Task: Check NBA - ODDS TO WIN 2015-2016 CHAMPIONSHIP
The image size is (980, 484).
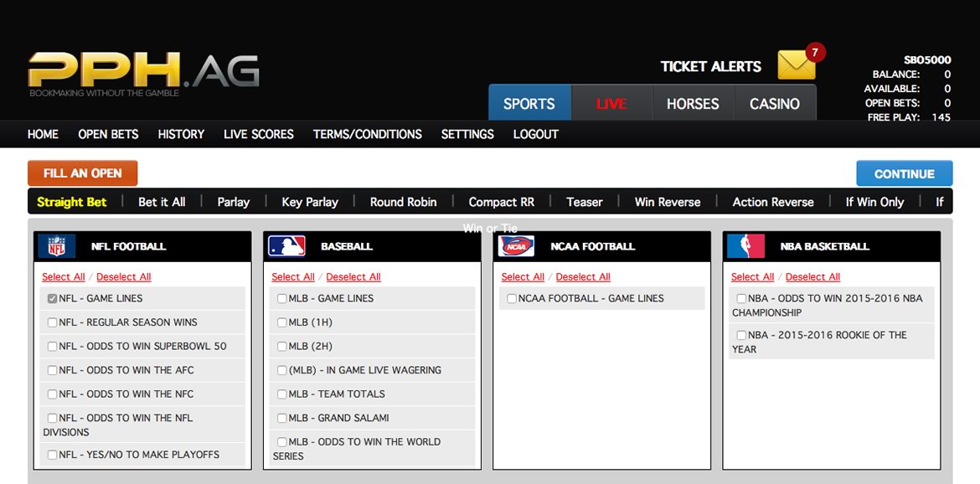Action: click(741, 298)
